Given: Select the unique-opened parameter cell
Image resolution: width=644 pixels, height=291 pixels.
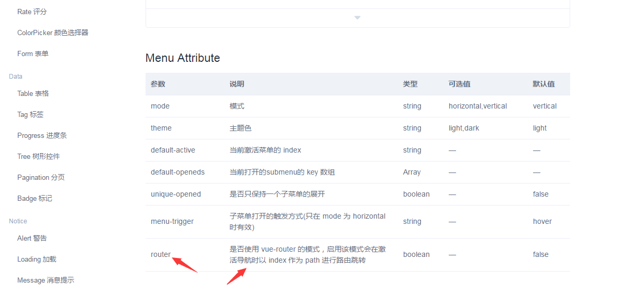Looking at the screenshot, I should pyautogui.click(x=176, y=194).
